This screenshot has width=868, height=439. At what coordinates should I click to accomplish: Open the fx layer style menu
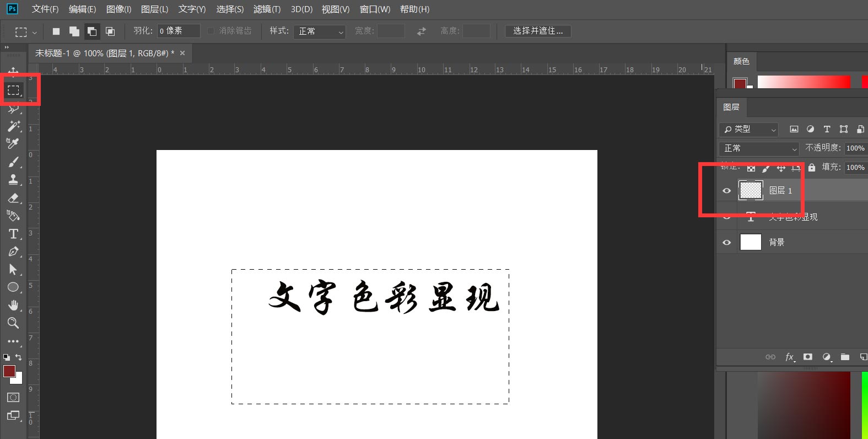790,357
